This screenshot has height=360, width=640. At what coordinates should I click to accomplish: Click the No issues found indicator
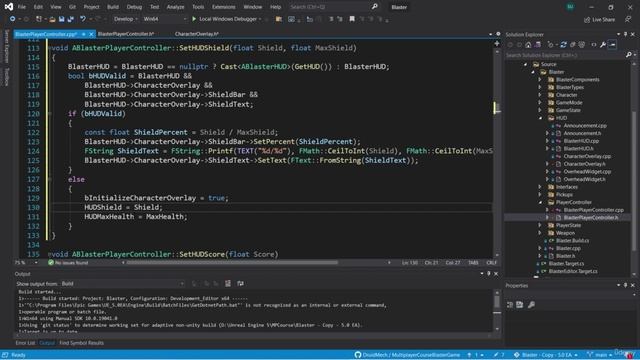68,262
